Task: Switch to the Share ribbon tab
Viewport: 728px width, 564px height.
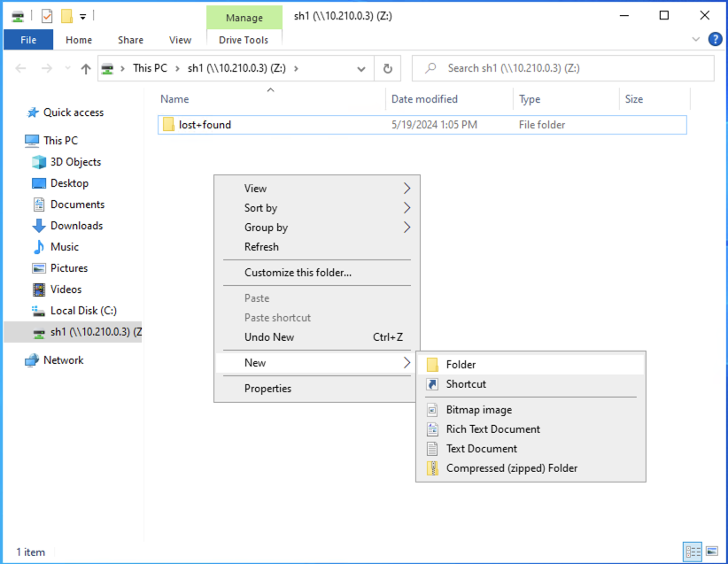Action: point(130,40)
